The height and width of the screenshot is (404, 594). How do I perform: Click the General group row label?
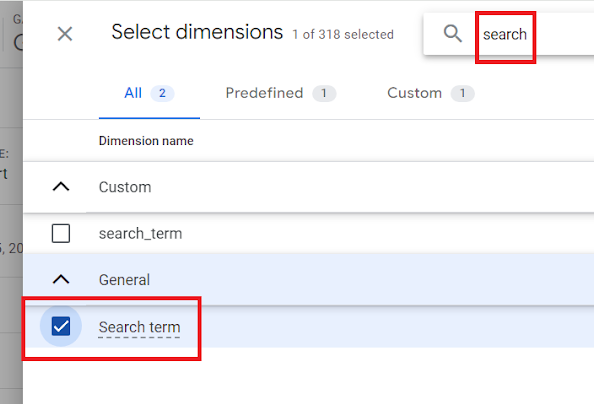[124, 280]
